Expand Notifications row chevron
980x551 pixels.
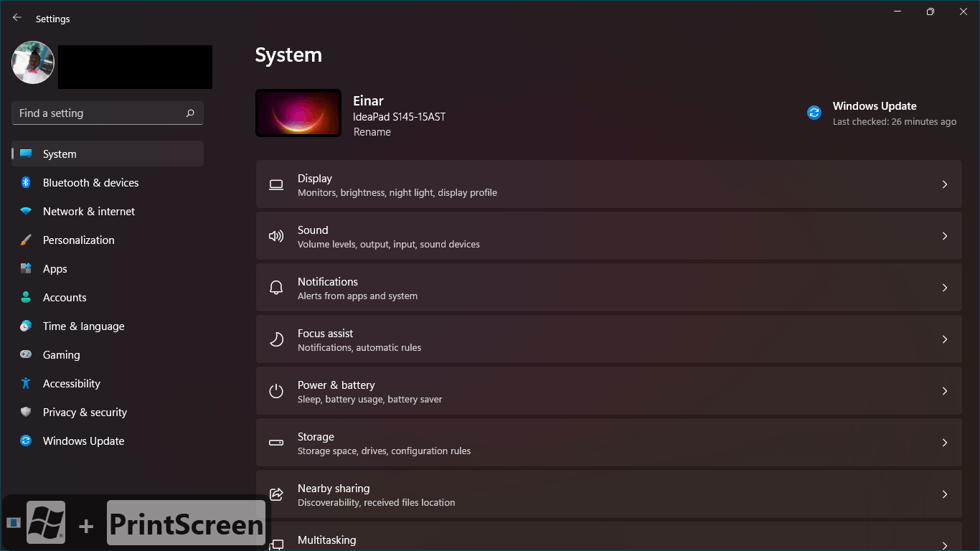[945, 288]
